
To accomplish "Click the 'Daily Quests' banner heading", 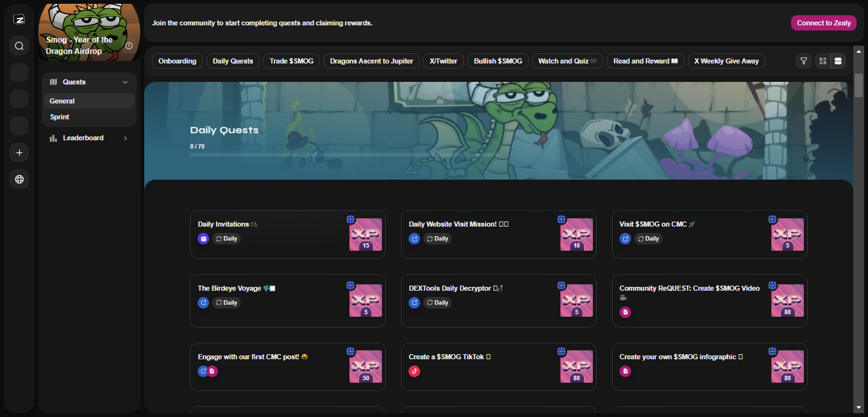I will click(x=224, y=130).
